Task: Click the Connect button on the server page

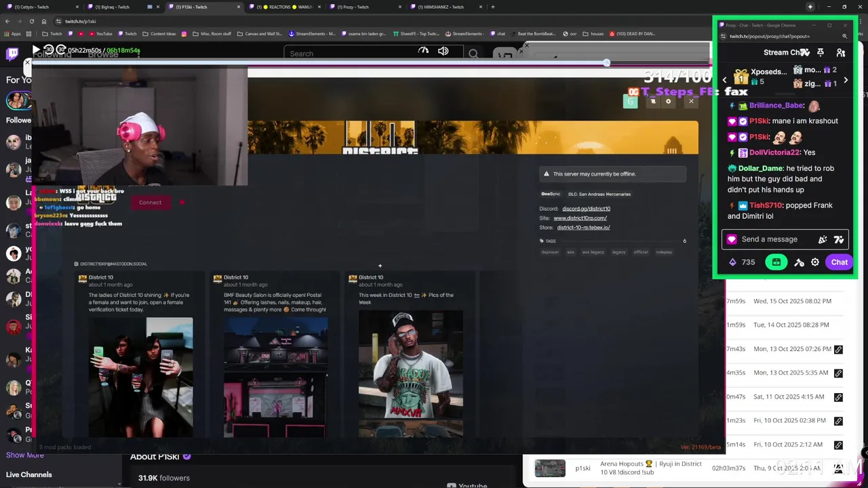Action: 150,202
